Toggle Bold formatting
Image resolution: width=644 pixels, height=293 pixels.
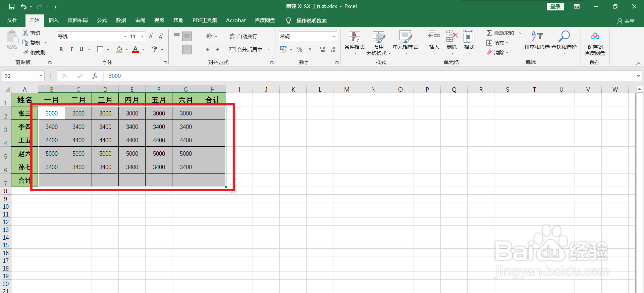tap(61, 49)
